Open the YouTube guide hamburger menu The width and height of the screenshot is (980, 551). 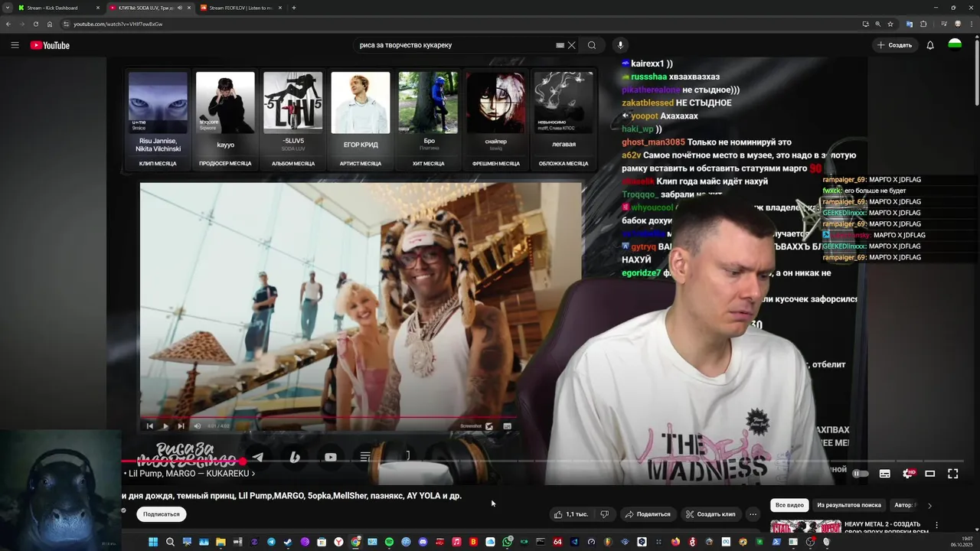pyautogui.click(x=15, y=45)
